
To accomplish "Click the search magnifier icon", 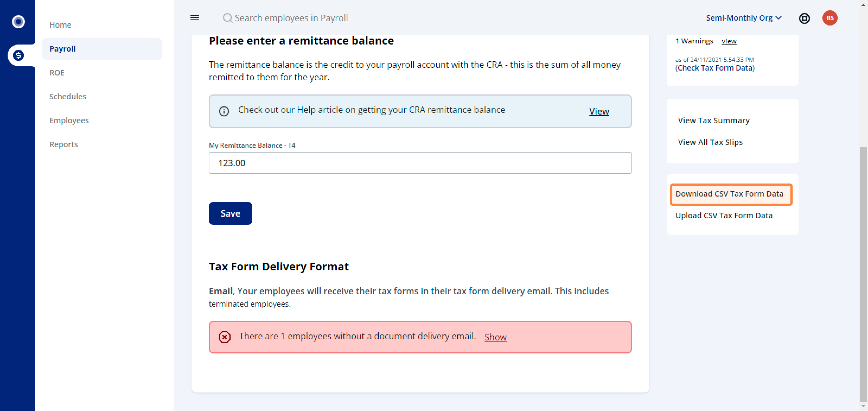I will point(228,18).
